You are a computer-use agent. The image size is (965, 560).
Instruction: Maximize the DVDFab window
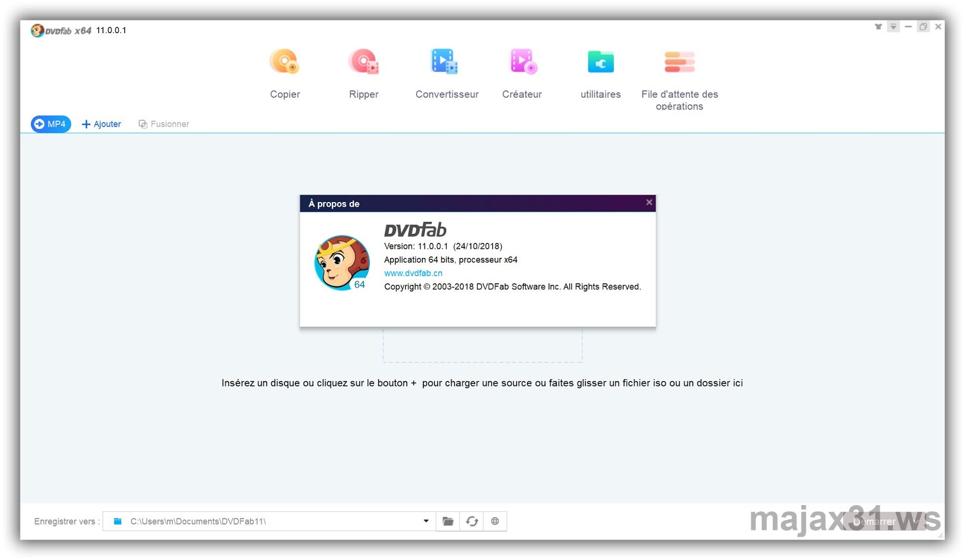tap(923, 27)
